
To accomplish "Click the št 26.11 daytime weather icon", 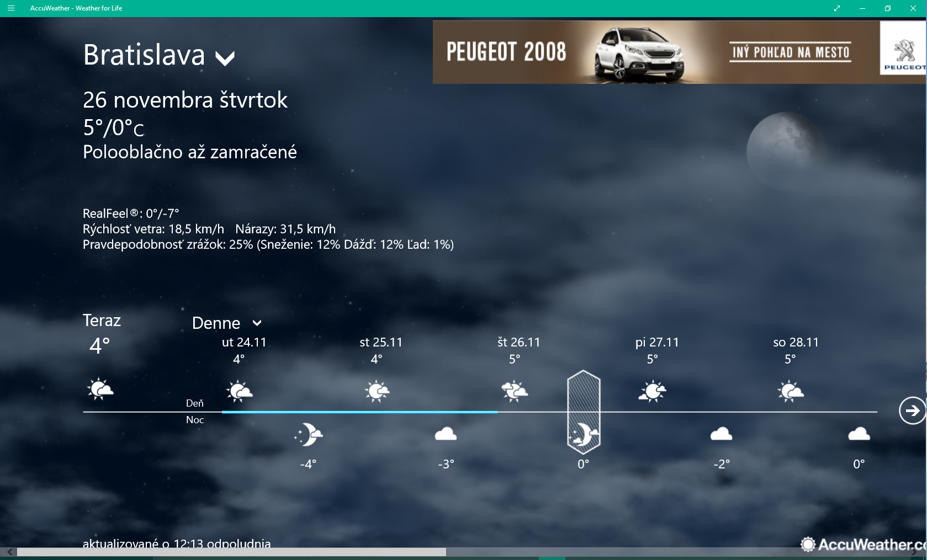I will point(515,391).
